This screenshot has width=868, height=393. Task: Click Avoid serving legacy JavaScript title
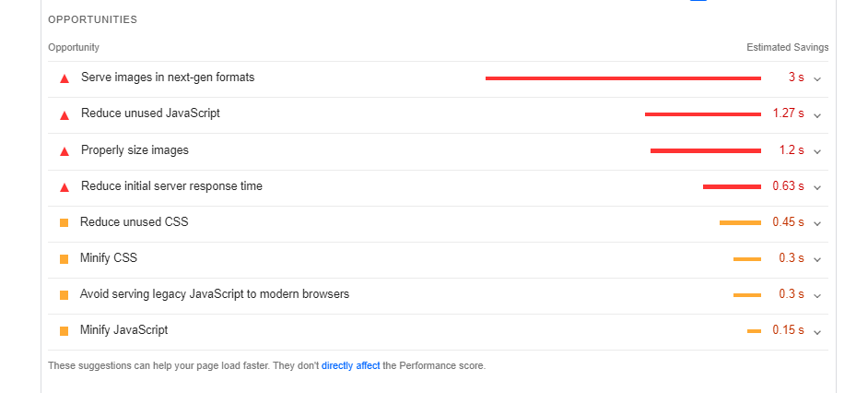pos(214,294)
